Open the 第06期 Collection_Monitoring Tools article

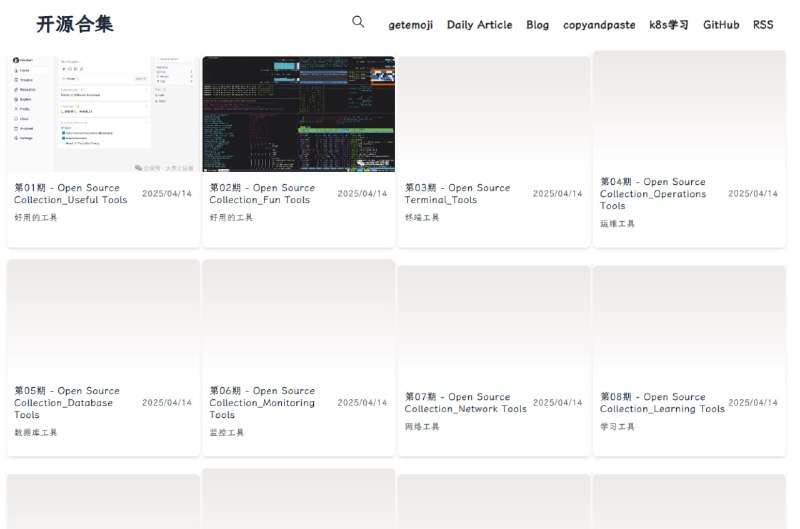coord(262,403)
